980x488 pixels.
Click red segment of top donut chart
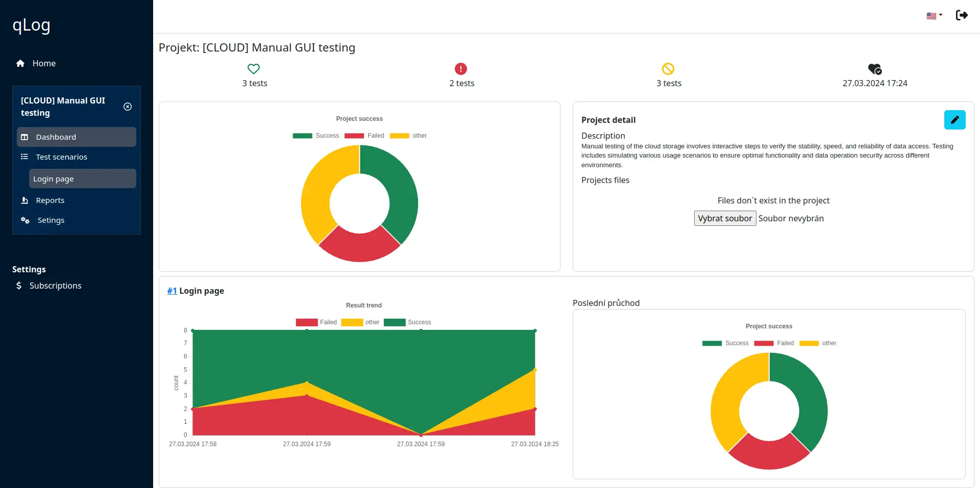coord(359,247)
